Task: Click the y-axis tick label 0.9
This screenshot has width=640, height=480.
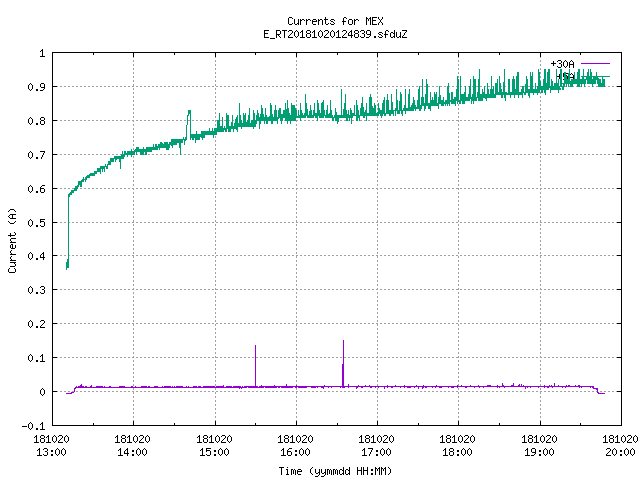Action: [36, 87]
